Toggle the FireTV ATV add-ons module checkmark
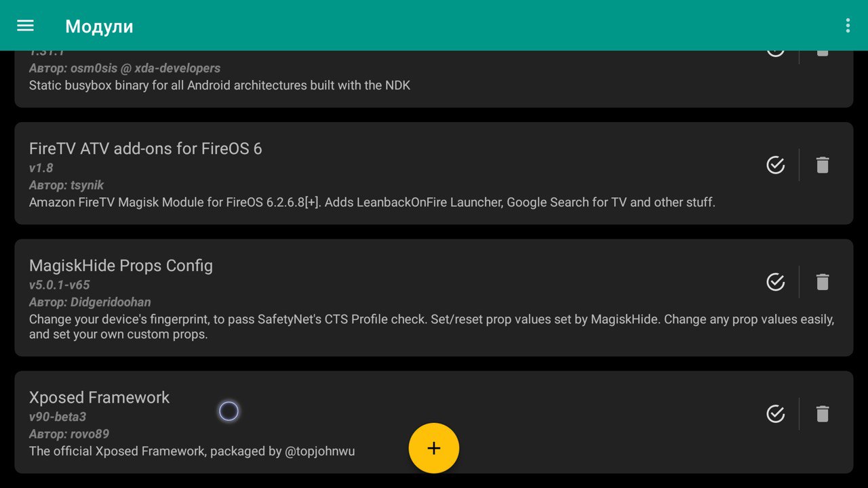This screenshot has width=868, height=488. pyautogui.click(x=775, y=165)
